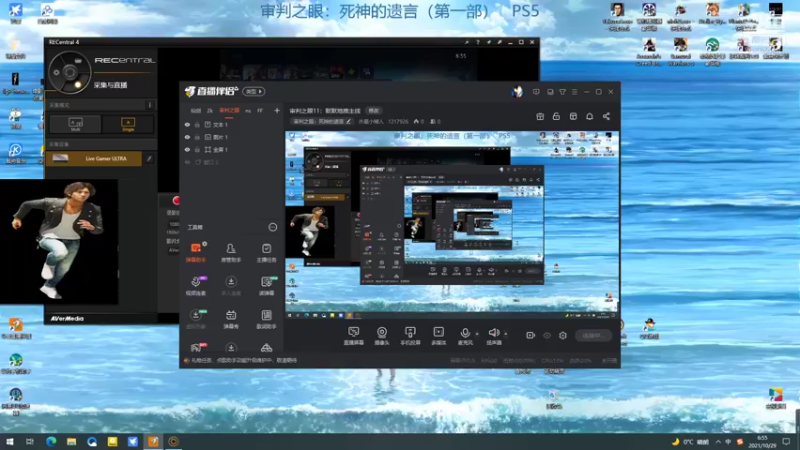800x450 pixels.
Task: Switch to the first scene tab
Action: click(x=195, y=111)
